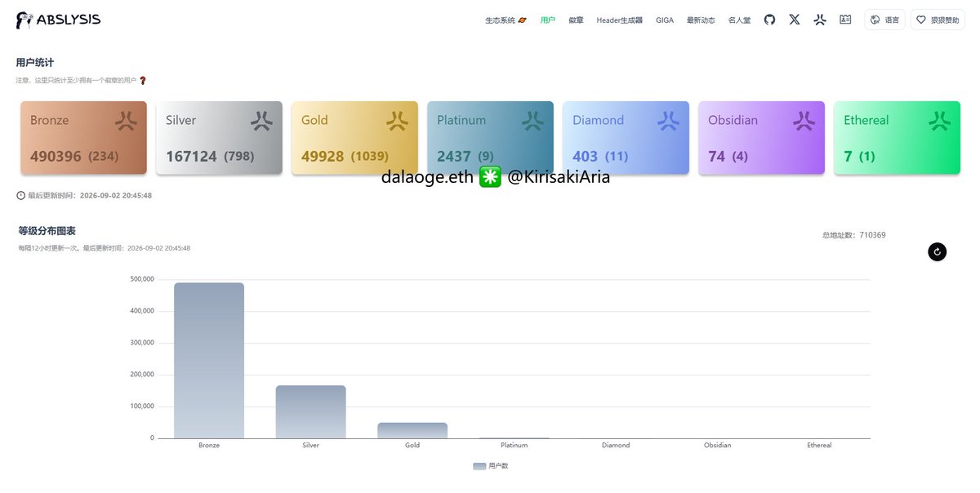Click the Obsidian count 74
980x493 pixels.
pyautogui.click(x=717, y=156)
